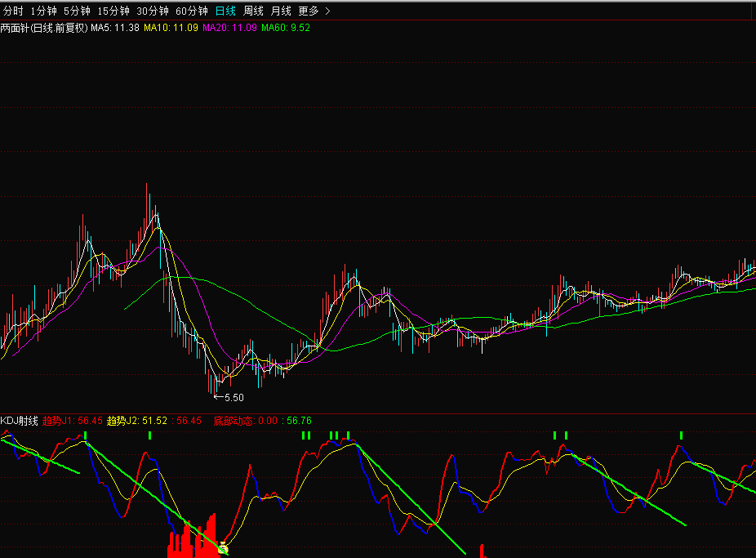
Task: Click the 两面针(日线.前复权) chart title
Action: pyautogui.click(x=44, y=28)
